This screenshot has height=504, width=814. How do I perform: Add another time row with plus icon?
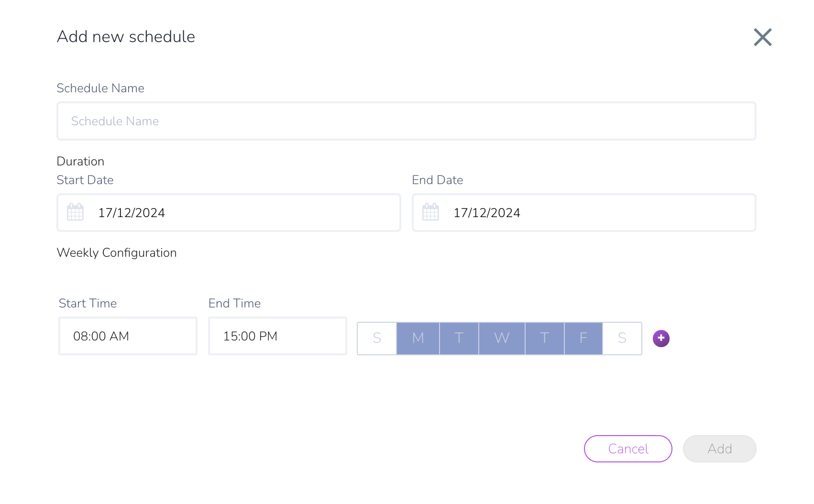pyautogui.click(x=661, y=339)
